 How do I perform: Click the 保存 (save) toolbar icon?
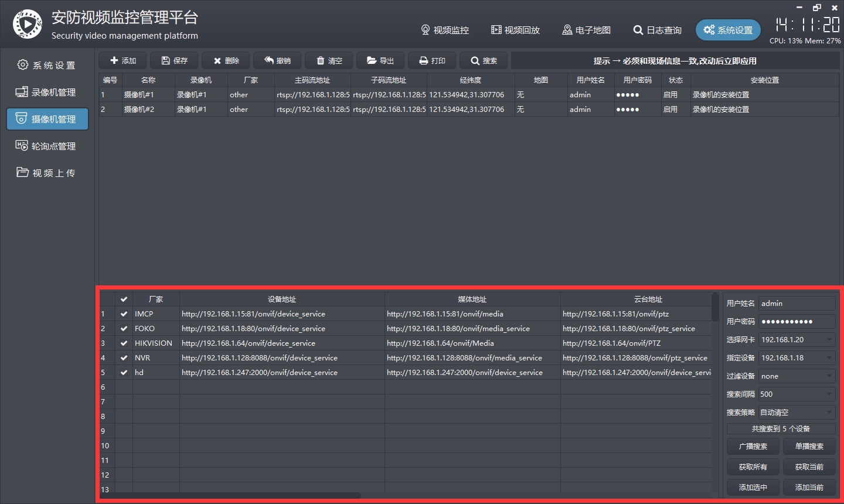(166, 60)
